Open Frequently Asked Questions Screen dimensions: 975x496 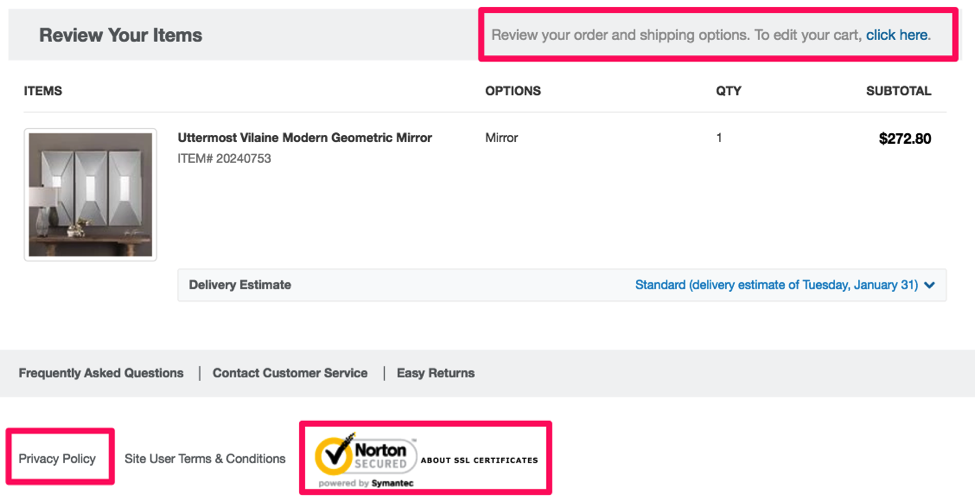tap(101, 373)
